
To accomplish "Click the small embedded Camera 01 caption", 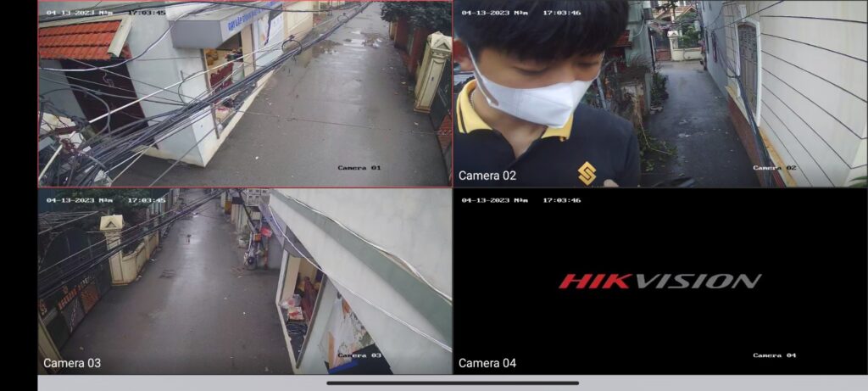I will (359, 167).
